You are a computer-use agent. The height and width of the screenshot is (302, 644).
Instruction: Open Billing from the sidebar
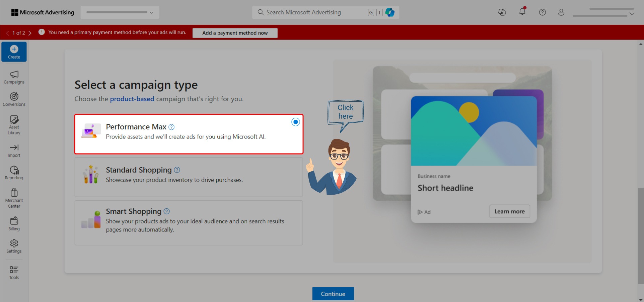[x=14, y=223]
